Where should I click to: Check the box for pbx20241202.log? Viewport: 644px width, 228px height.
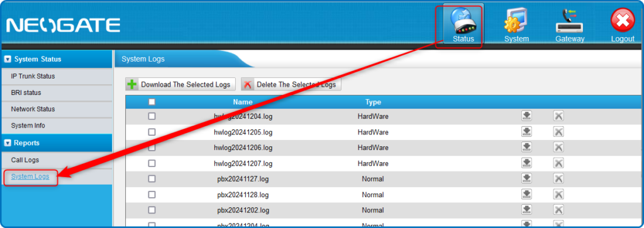tap(152, 210)
